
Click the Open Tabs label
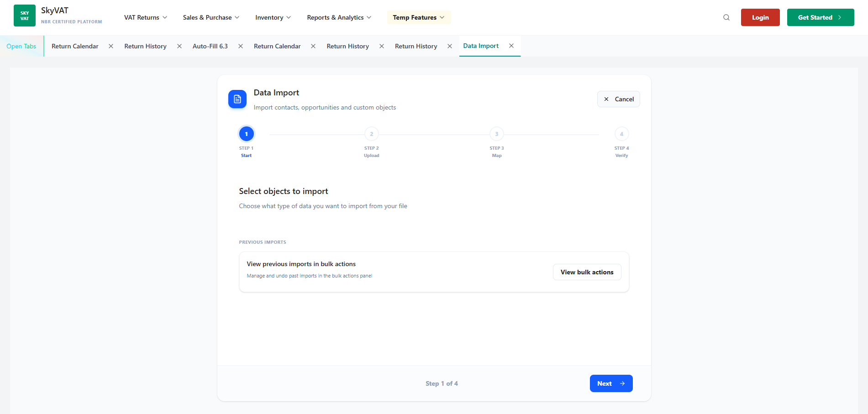pyautogui.click(x=21, y=46)
